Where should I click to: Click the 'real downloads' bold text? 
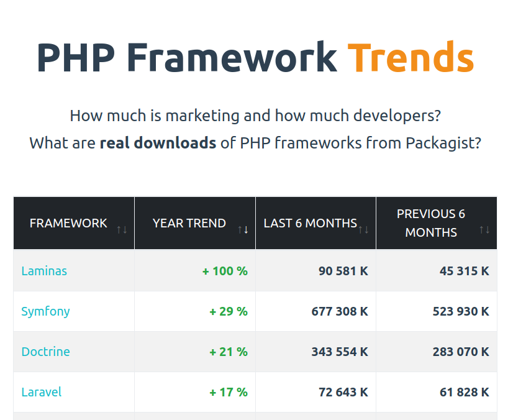[158, 143]
